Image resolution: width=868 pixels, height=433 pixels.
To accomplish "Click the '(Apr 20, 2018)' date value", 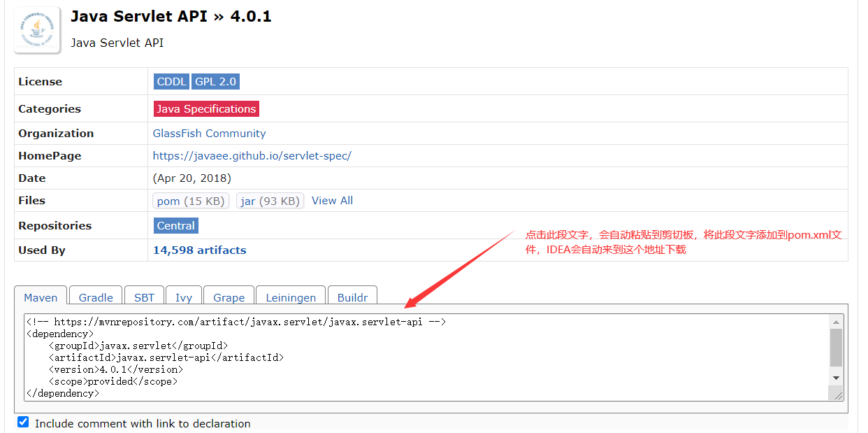I will click(x=192, y=178).
